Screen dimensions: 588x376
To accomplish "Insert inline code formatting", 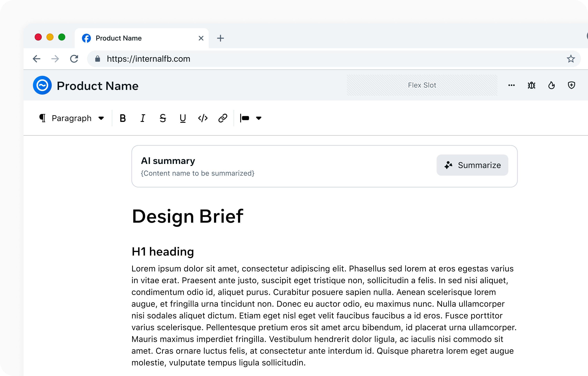I will pyautogui.click(x=203, y=118).
